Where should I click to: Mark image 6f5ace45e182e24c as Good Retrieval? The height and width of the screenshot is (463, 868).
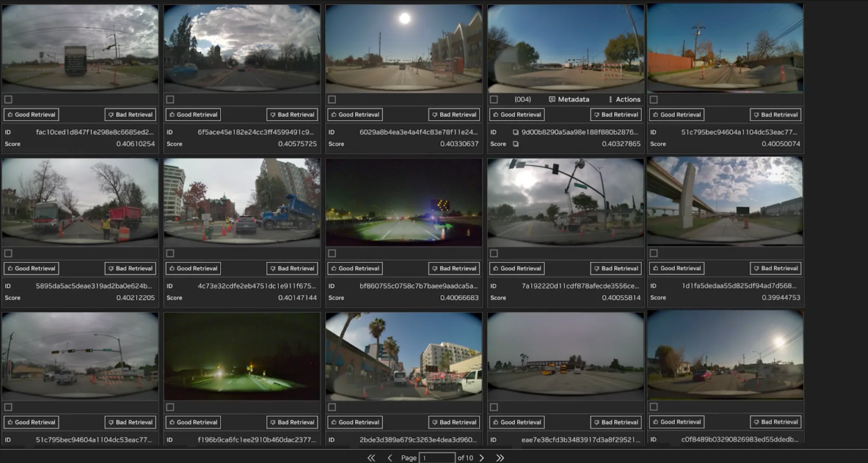pyautogui.click(x=193, y=114)
